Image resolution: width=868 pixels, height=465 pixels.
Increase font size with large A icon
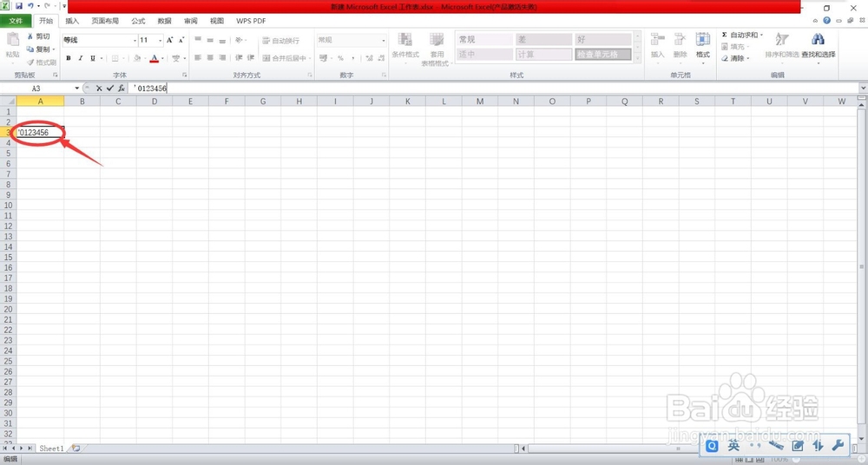pos(170,40)
